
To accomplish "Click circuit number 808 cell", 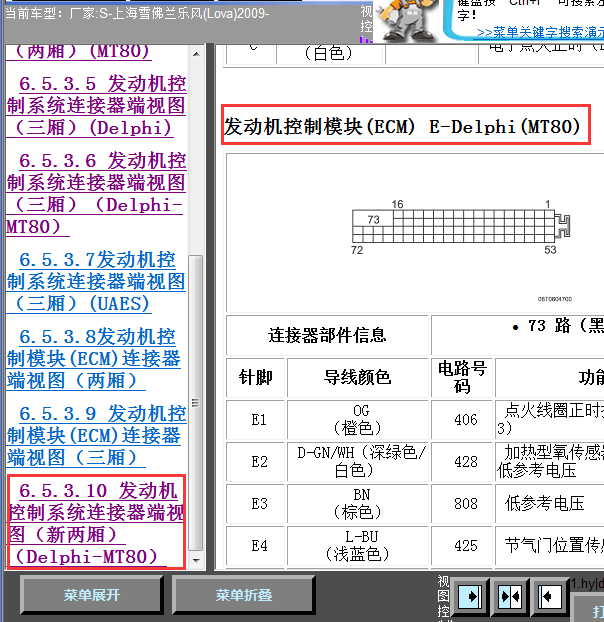I will click(462, 504).
